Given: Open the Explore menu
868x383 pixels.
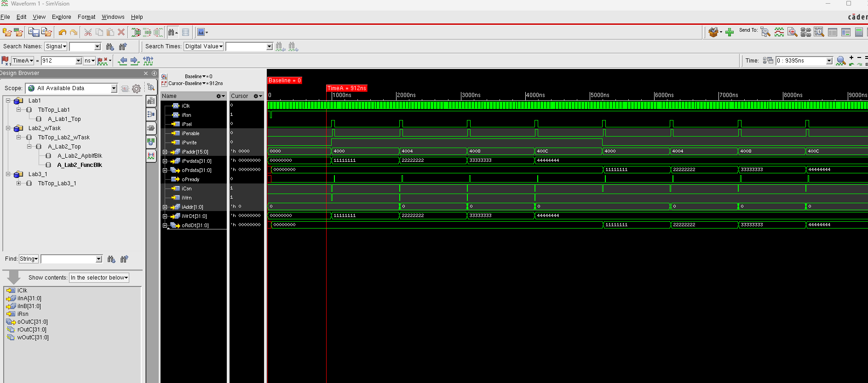Looking at the screenshot, I should [x=61, y=17].
